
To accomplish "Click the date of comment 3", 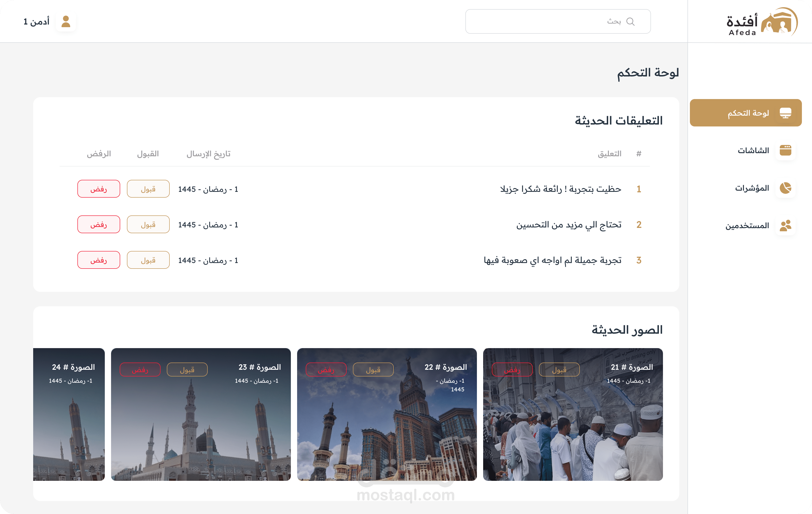I will tap(208, 260).
